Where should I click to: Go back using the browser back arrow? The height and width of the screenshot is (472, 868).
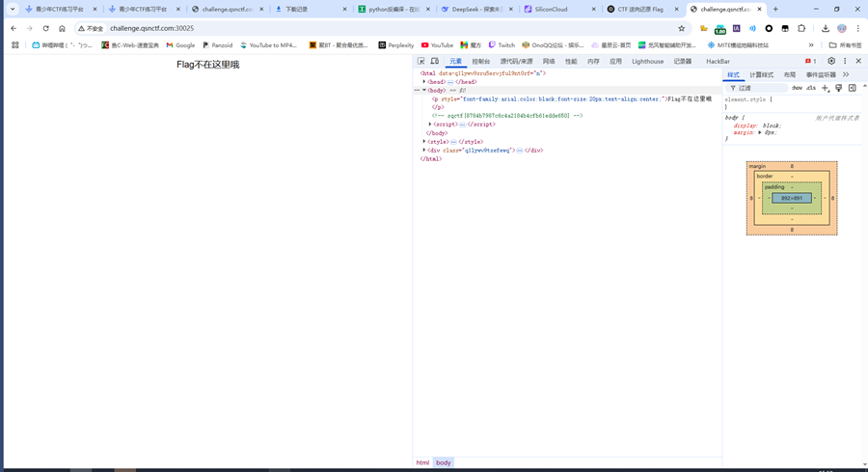pyautogui.click(x=14, y=28)
